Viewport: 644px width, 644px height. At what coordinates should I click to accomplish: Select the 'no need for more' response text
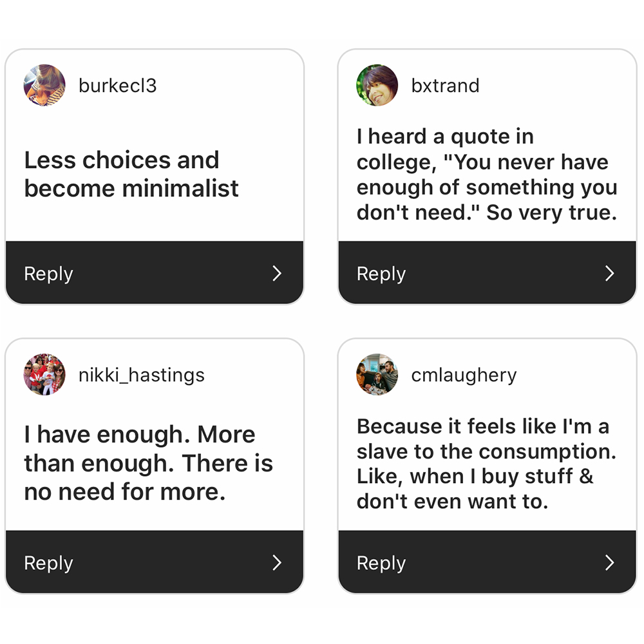148,463
